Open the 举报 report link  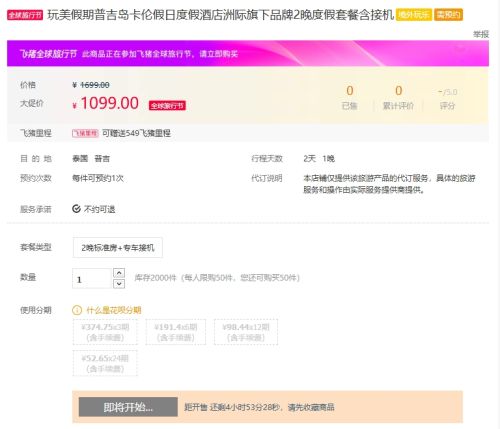pyautogui.click(x=481, y=34)
